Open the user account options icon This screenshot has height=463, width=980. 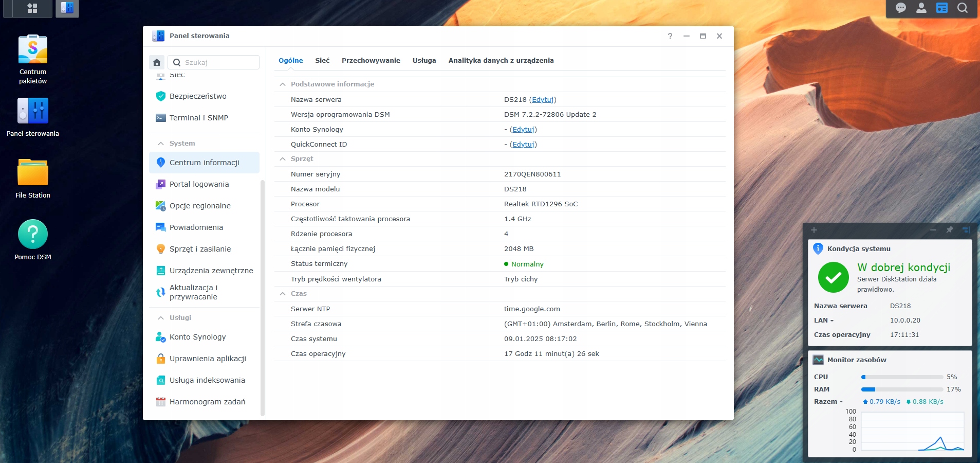(x=921, y=8)
